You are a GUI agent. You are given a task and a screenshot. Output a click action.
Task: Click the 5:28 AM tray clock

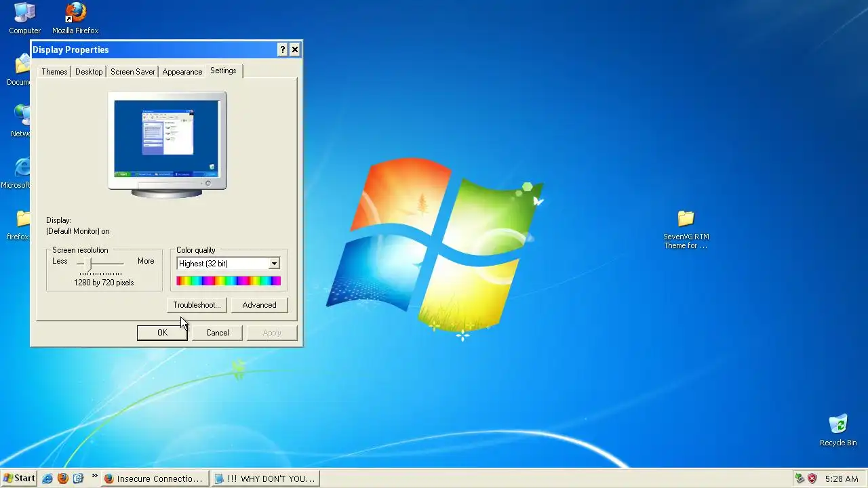click(x=842, y=479)
